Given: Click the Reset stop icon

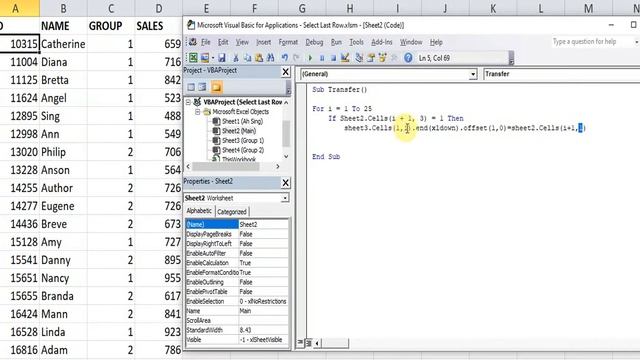Looking at the screenshot, I should coord(333,58).
